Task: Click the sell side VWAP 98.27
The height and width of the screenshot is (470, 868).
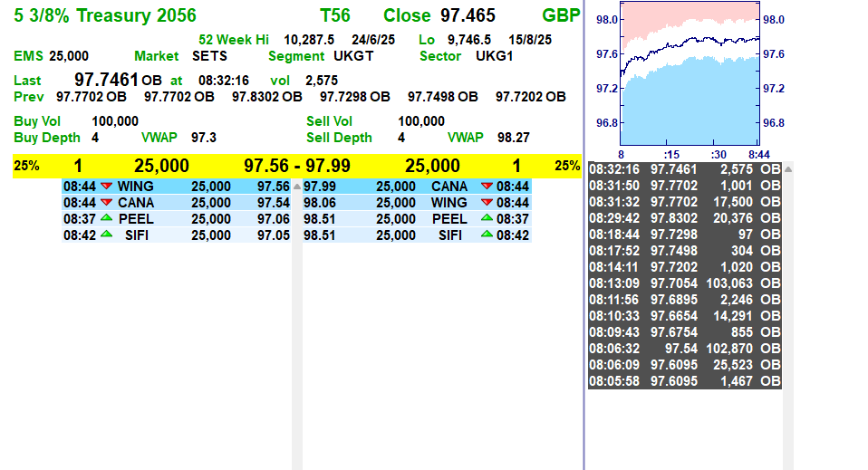Action: (514, 138)
